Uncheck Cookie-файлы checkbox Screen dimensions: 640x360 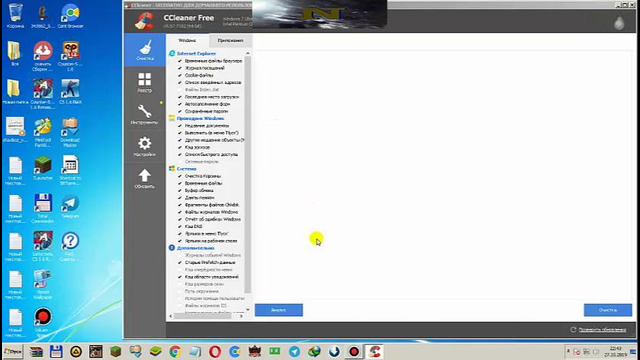pyautogui.click(x=180, y=76)
